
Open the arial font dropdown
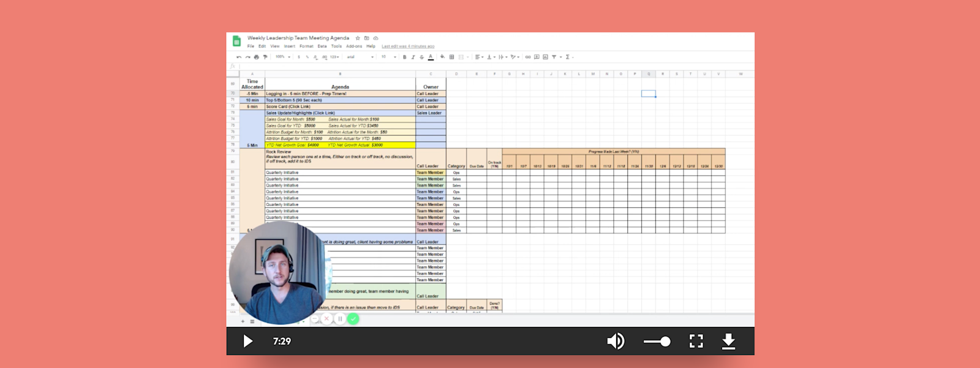tap(360, 57)
